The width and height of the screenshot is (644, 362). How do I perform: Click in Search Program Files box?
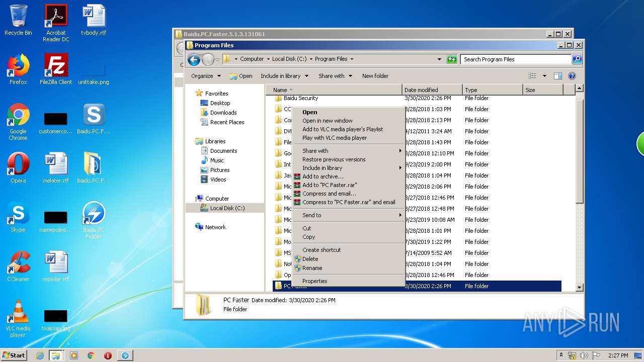click(x=516, y=59)
